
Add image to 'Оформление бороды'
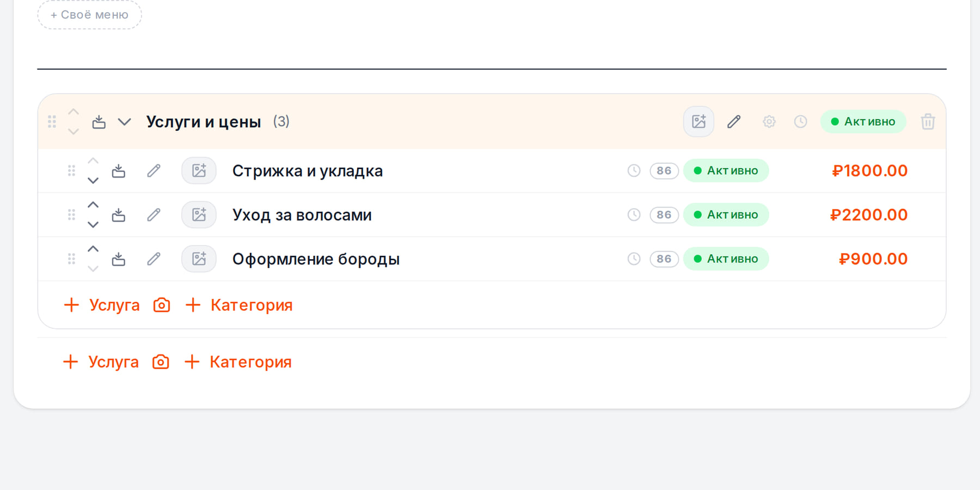point(199,259)
